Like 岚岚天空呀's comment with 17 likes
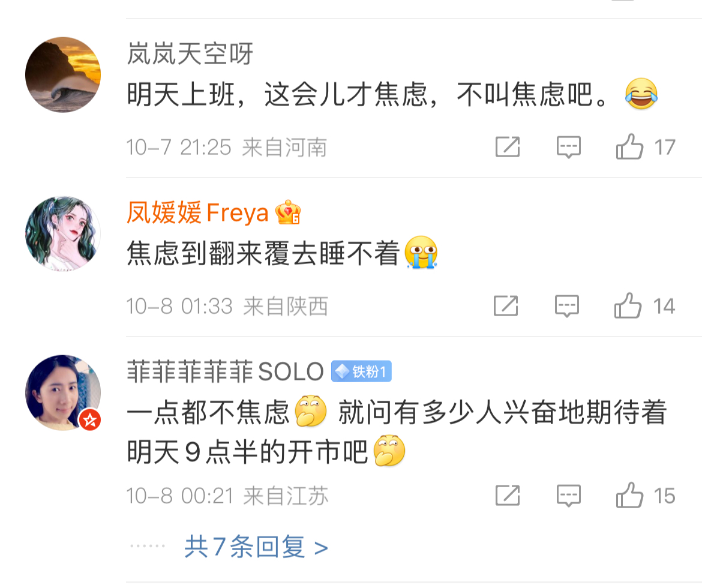This screenshot has width=702, height=588. click(x=629, y=147)
